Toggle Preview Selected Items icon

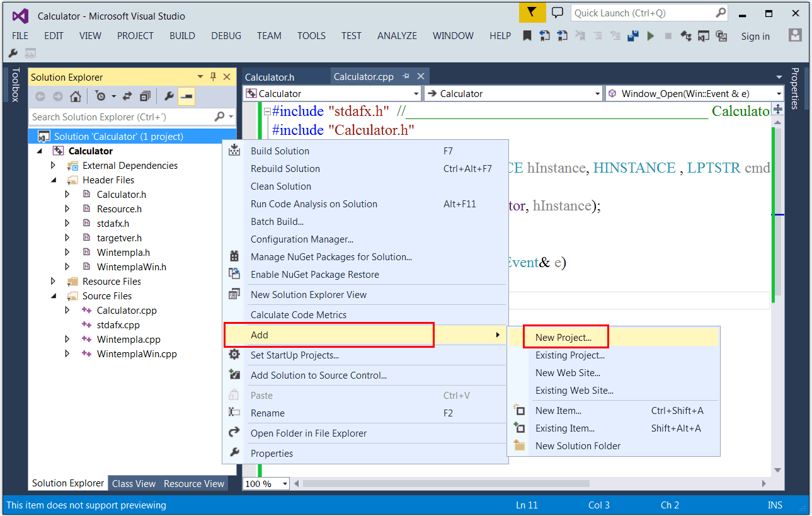(186, 96)
